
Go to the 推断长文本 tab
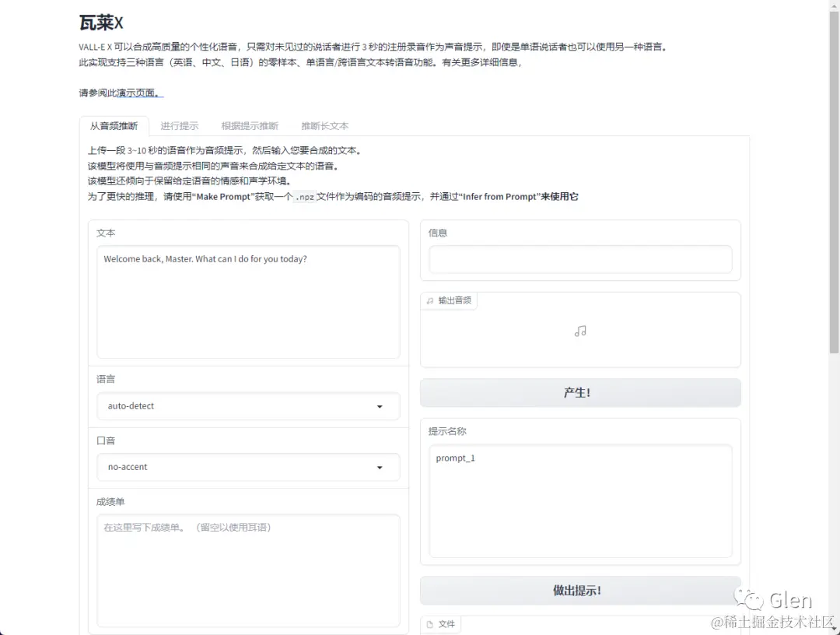pos(324,126)
